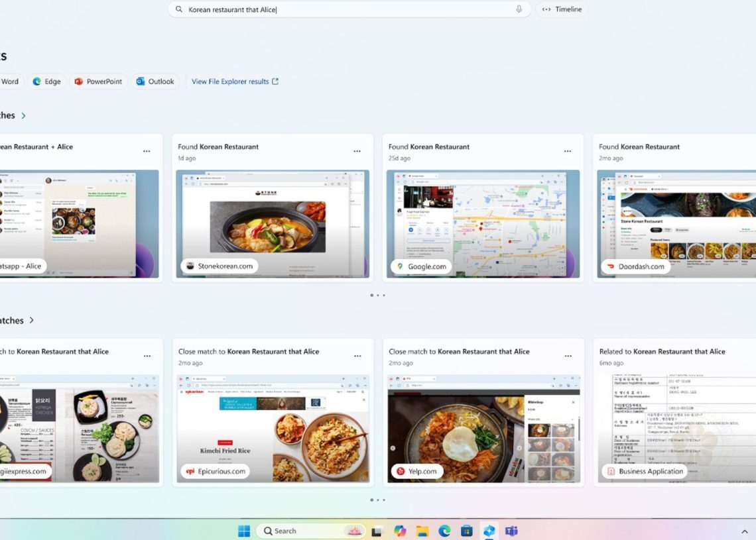Viewport: 756px width, 540px height.
Task: Click the Related to Korean Restaurant that Alice title
Action: pos(662,351)
